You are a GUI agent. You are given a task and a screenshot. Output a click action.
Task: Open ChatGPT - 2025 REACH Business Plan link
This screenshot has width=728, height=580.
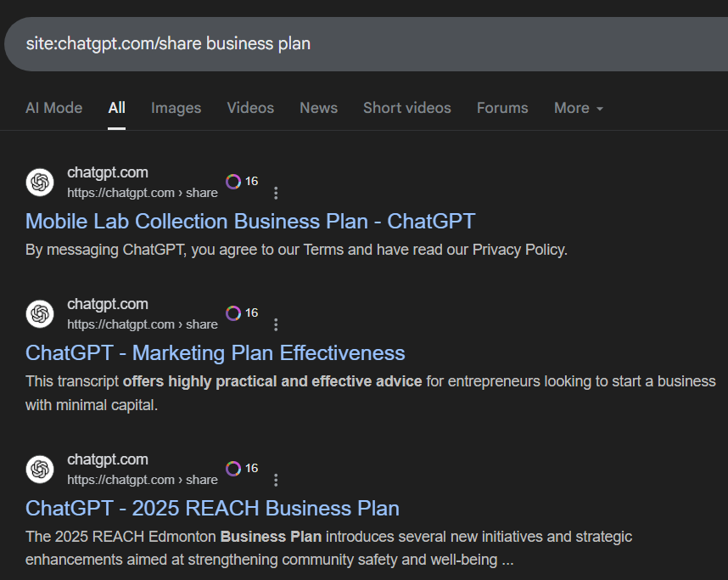pyautogui.click(x=212, y=509)
